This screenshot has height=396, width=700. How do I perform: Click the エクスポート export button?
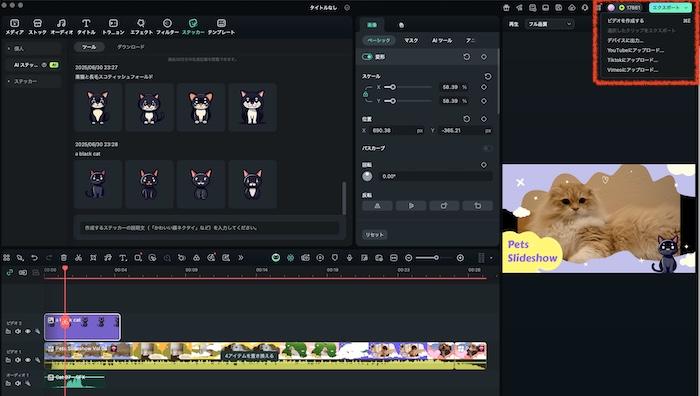[665, 8]
